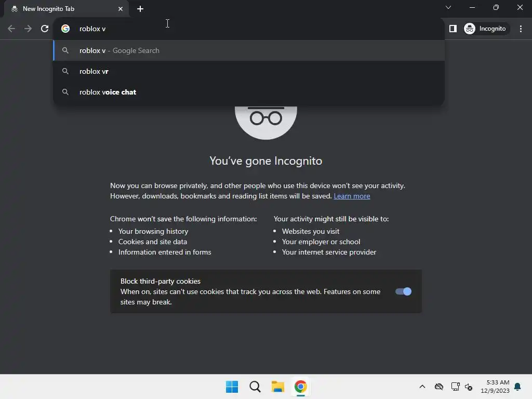Open File Explorer from taskbar

278,387
